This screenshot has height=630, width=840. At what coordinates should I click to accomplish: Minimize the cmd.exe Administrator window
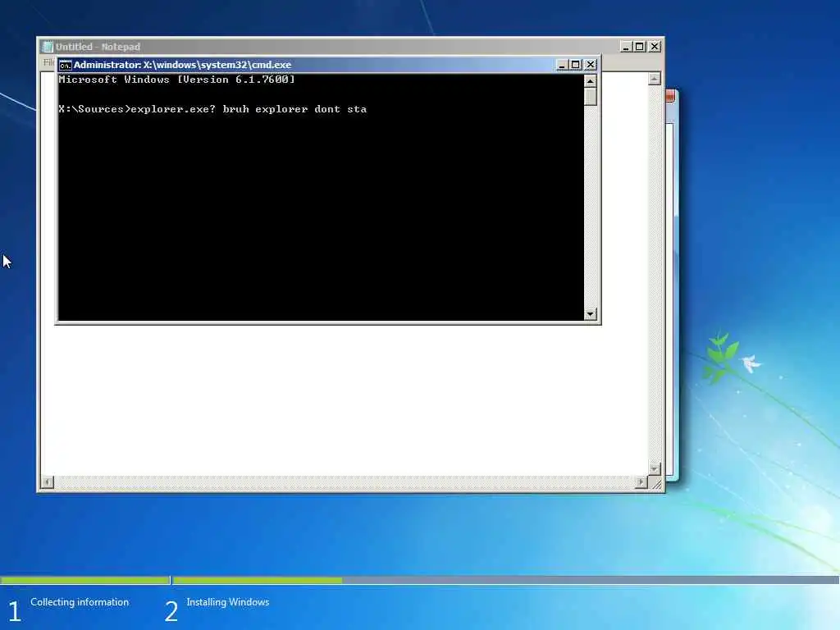[561, 65]
